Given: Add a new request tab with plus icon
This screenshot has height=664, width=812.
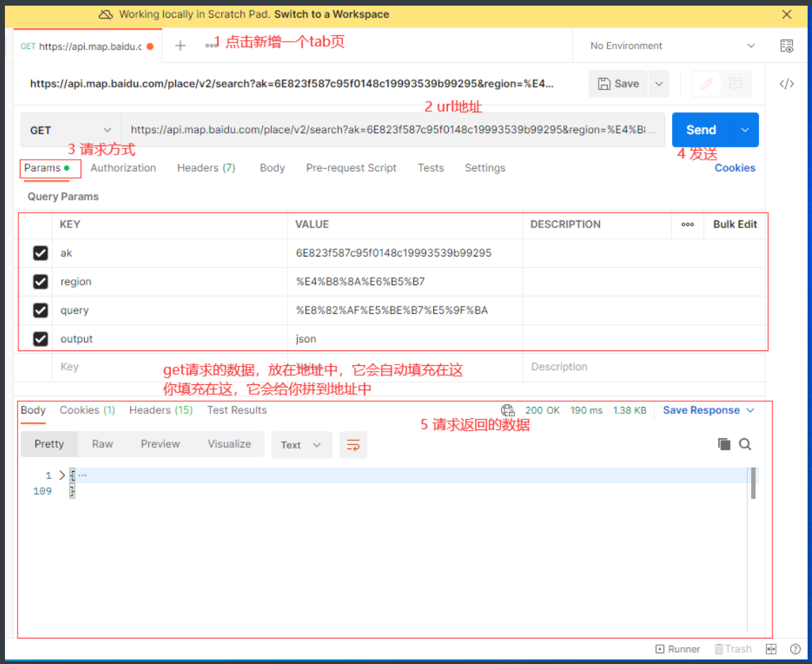Looking at the screenshot, I should click(180, 45).
